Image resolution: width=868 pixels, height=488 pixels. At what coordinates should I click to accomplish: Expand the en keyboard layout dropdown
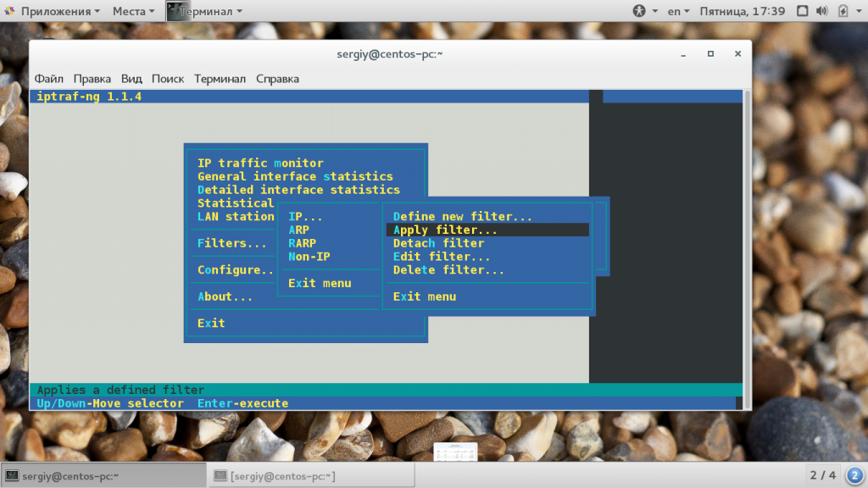[x=678, y=11]
